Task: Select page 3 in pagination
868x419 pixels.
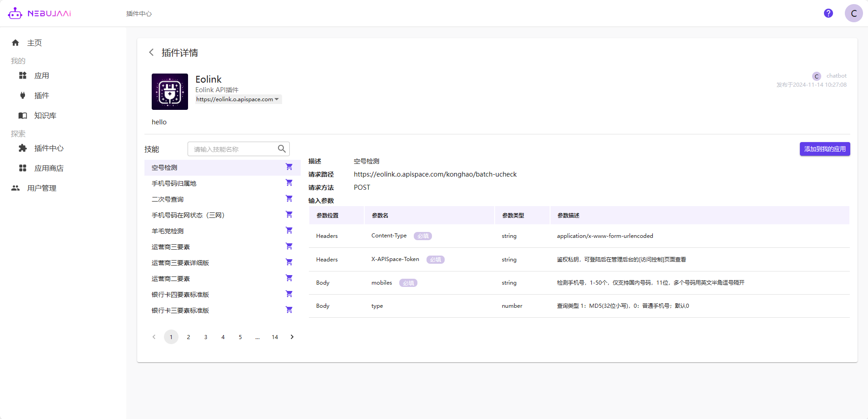Action: pyautogui.click(x=206, y=337)
